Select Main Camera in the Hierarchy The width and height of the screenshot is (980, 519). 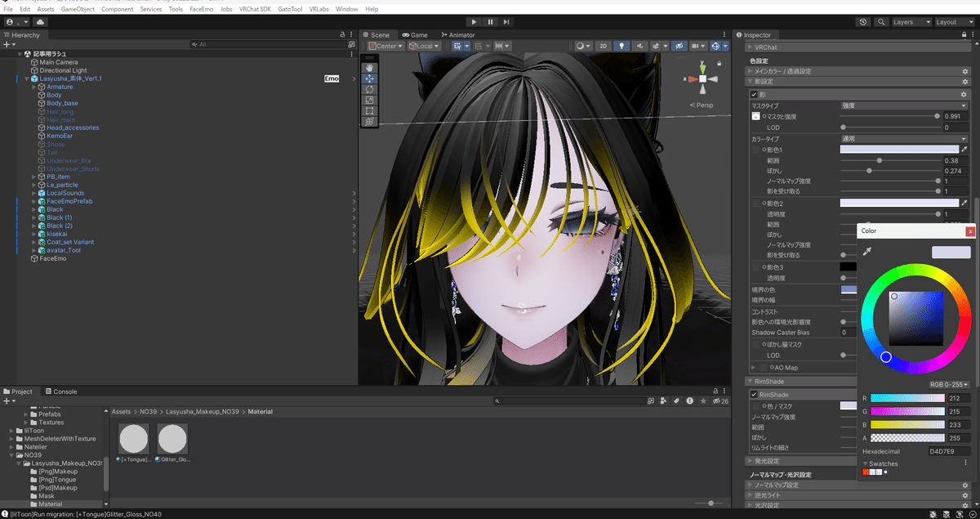click(x=59, y=62)
